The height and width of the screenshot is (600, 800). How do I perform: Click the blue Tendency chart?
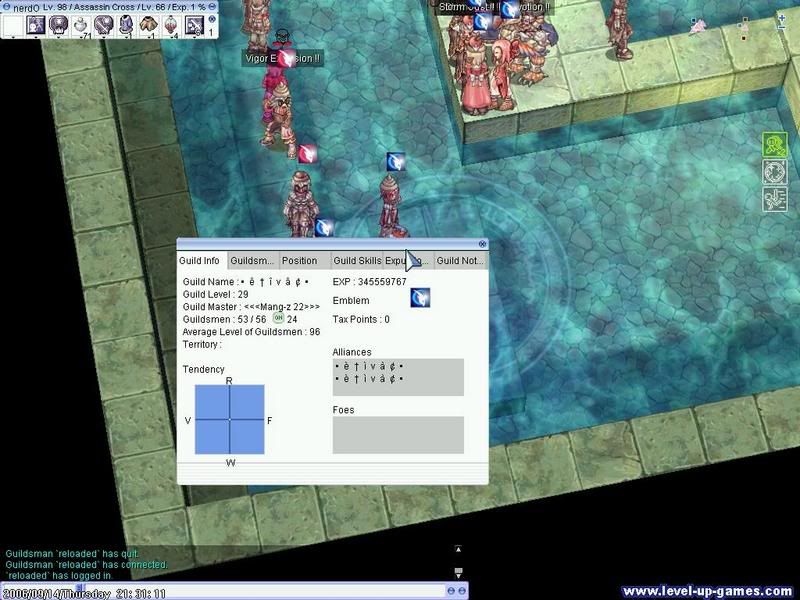pos(229,420)
